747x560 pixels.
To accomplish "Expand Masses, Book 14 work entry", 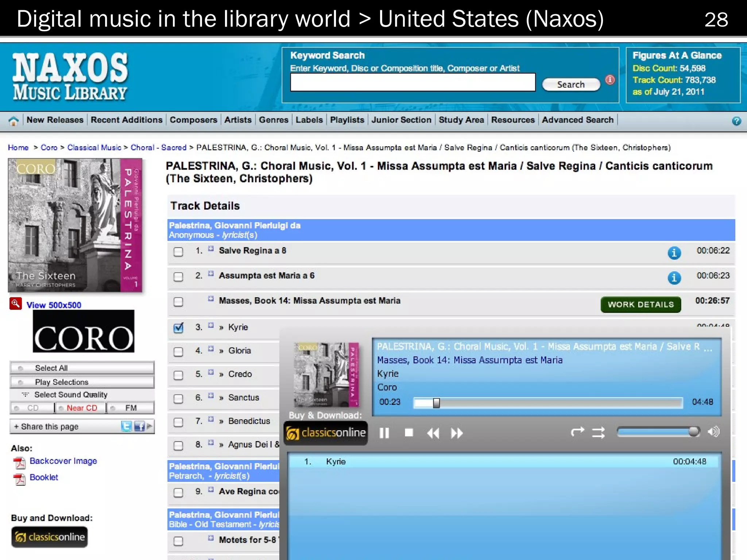I will point(211,299).
